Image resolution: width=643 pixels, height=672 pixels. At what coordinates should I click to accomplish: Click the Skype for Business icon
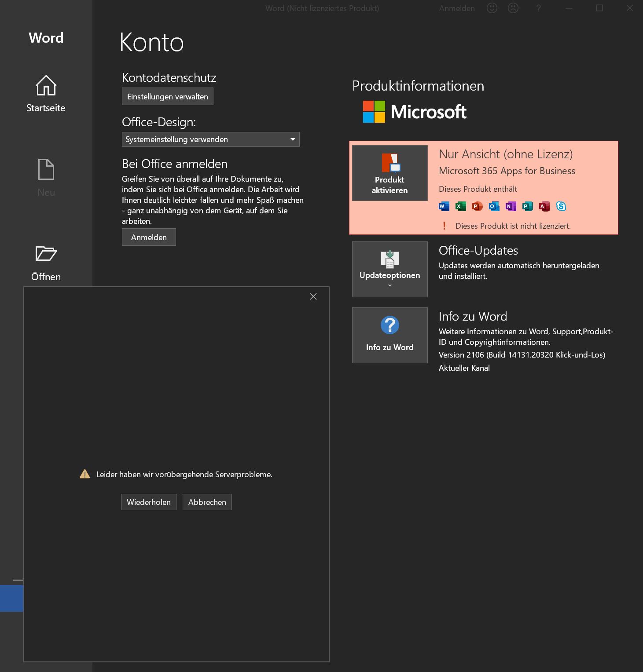coord(561,206)
